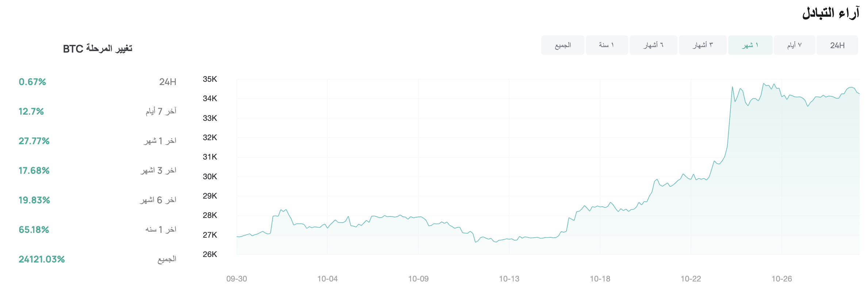Screen dimensions: 868x303
Task: Select the ١ سنة (1 year) tab
Action: (607, 45)
